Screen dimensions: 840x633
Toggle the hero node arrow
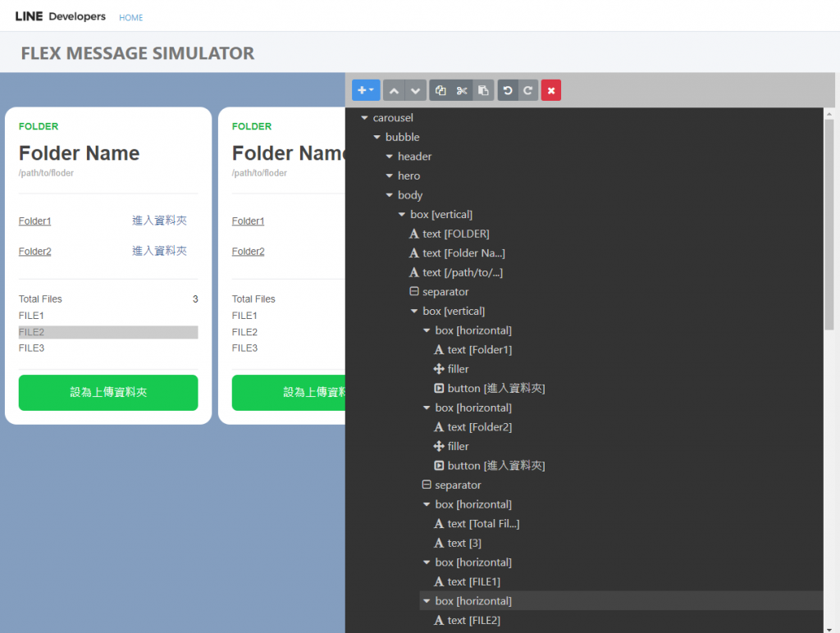390,175
